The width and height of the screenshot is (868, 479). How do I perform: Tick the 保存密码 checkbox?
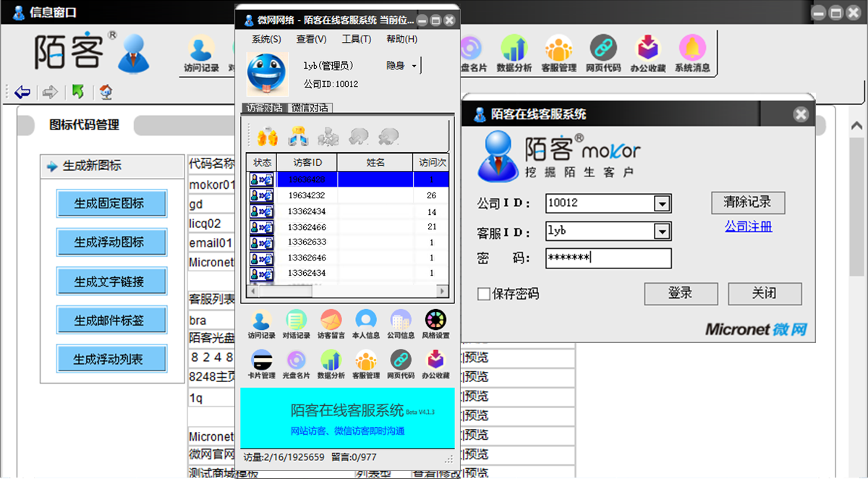click(484, 294)
